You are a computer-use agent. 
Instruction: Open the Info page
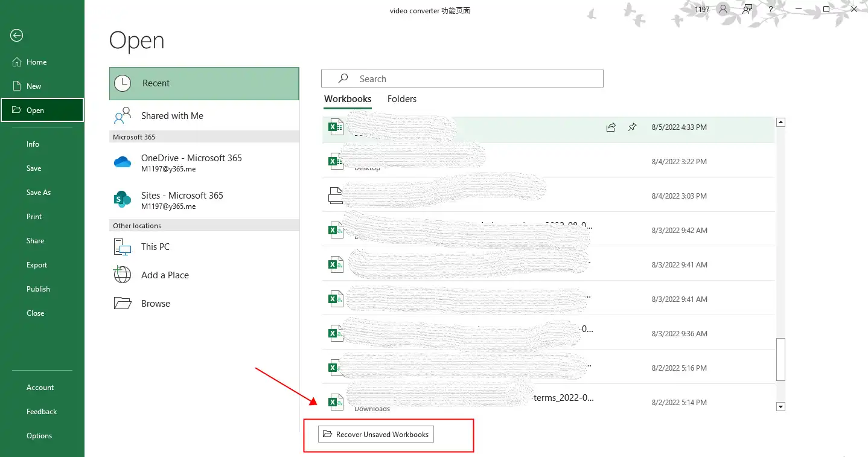42,144
